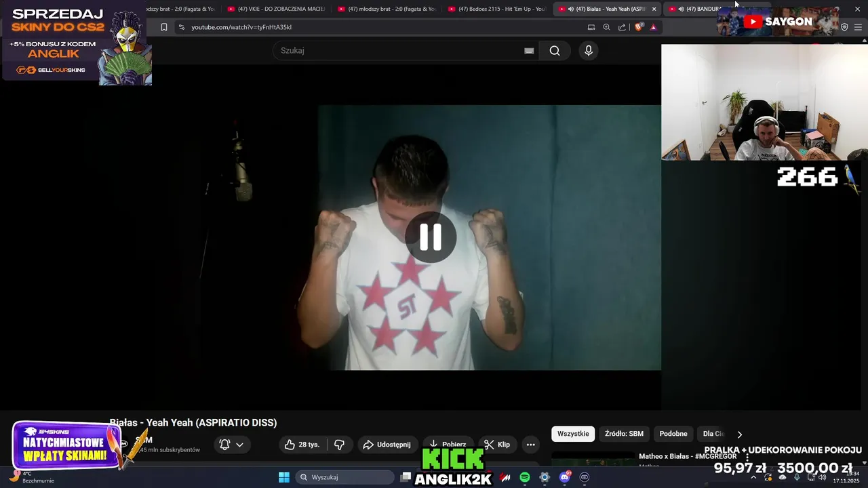Close the Białas - Yeah Yeah tab
Image resolution: width=868 pixels, height=488 pixels.
654,9
